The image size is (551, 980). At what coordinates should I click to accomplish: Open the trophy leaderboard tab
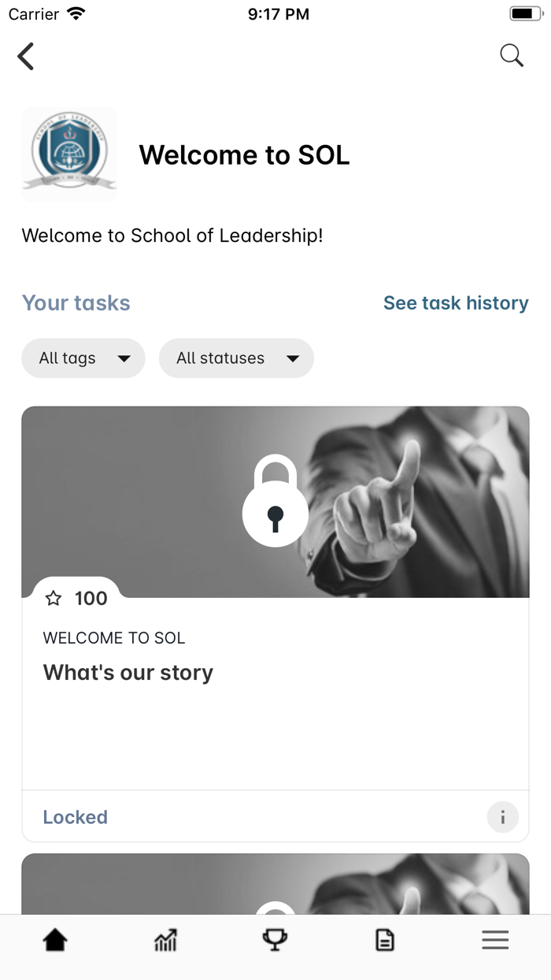(275, 940)
